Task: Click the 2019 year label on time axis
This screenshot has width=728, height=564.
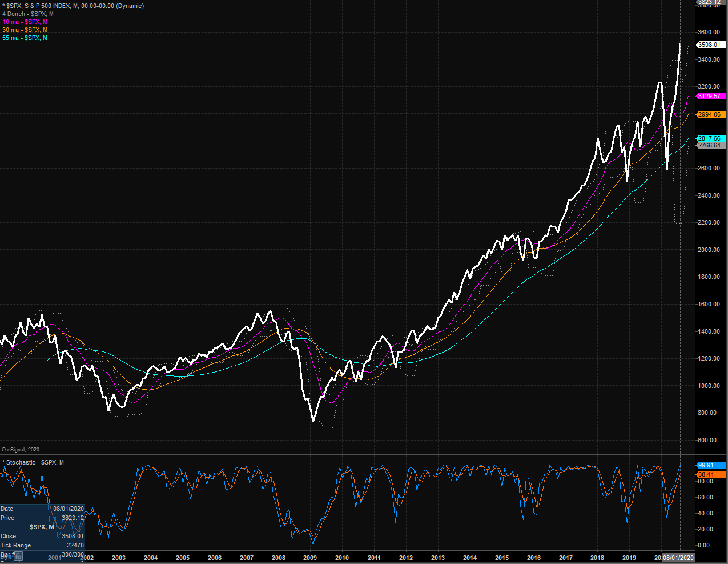Action: 629,558
